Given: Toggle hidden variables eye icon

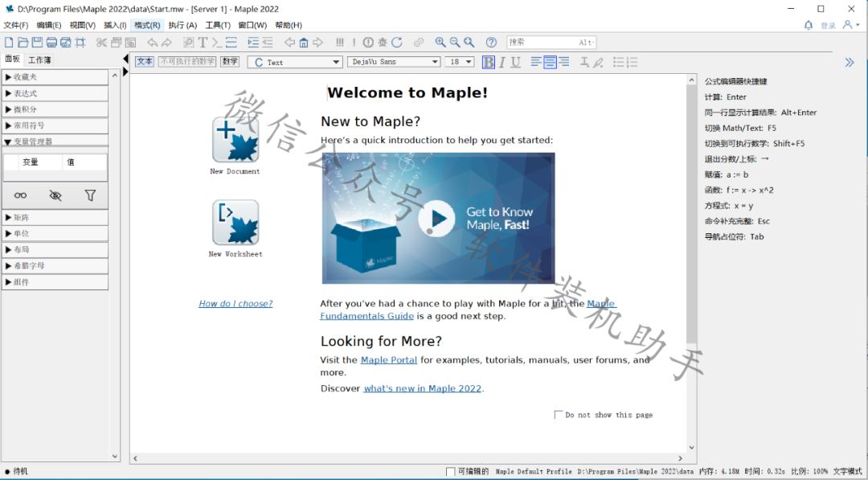Looking at the screenshot, I should 55,195.
